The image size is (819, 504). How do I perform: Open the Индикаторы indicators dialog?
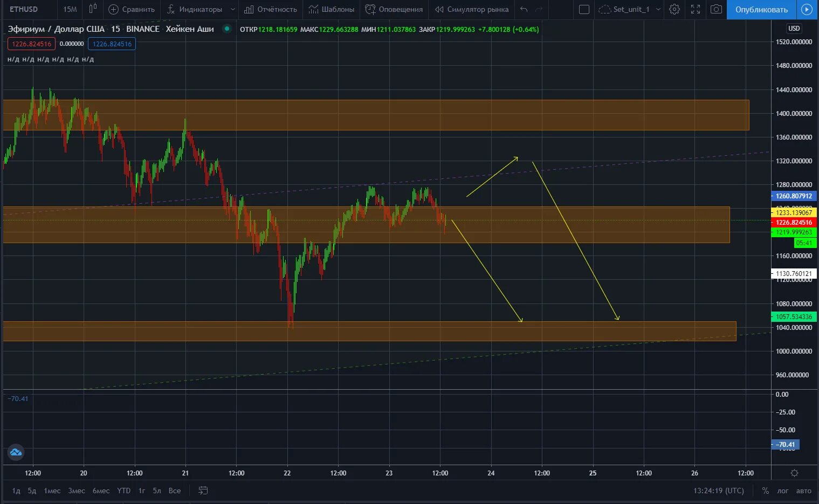195,9
